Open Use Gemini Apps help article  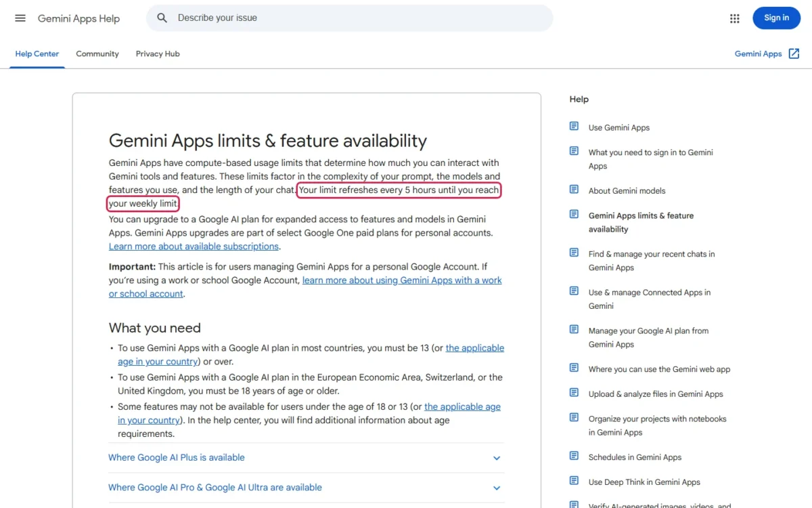click(x=619, y=127)
